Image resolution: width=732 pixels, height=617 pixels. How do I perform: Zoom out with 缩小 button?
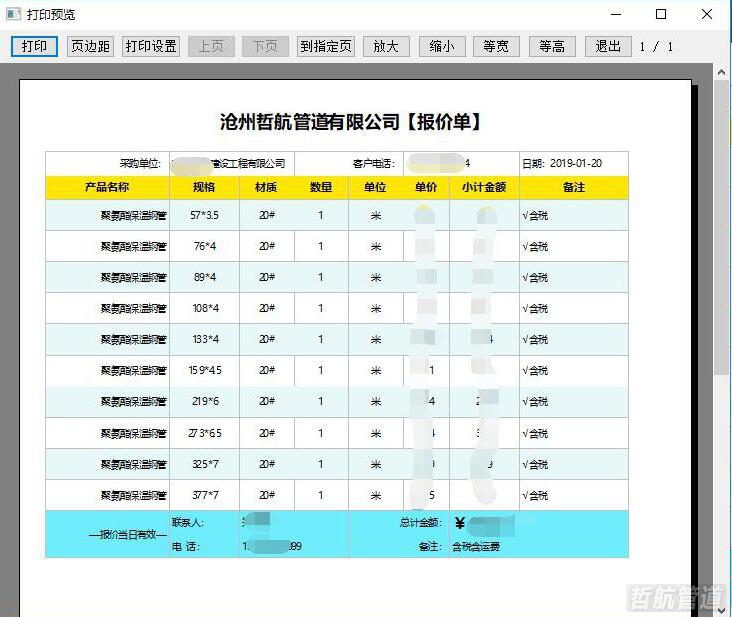(442, 46)
